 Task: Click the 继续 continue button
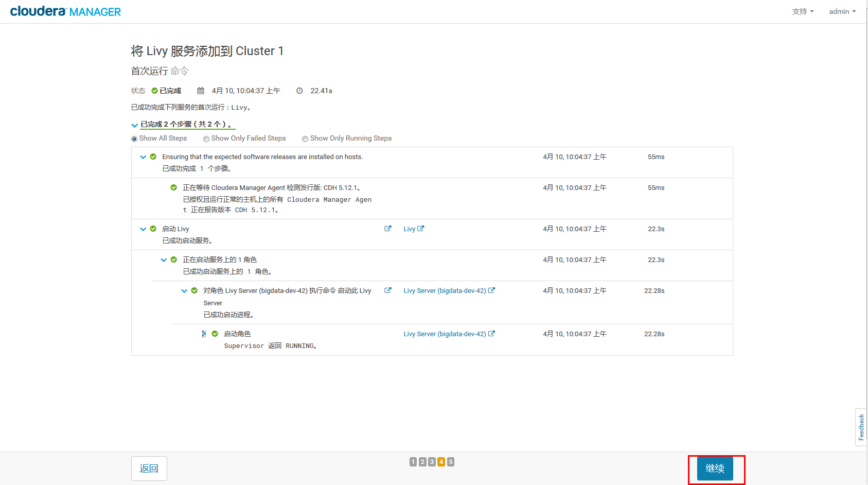tap(715, 469)
